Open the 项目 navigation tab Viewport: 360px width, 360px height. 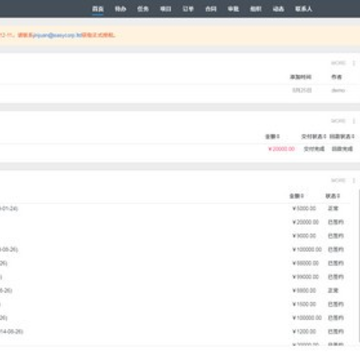166,9
